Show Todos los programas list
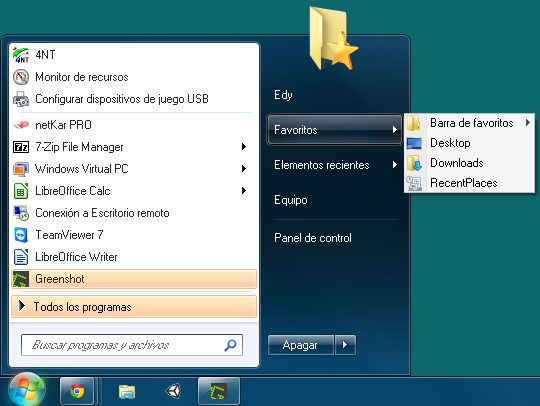Image resolution: width=540 pixels, height=406 pixels. coord(134,306)
